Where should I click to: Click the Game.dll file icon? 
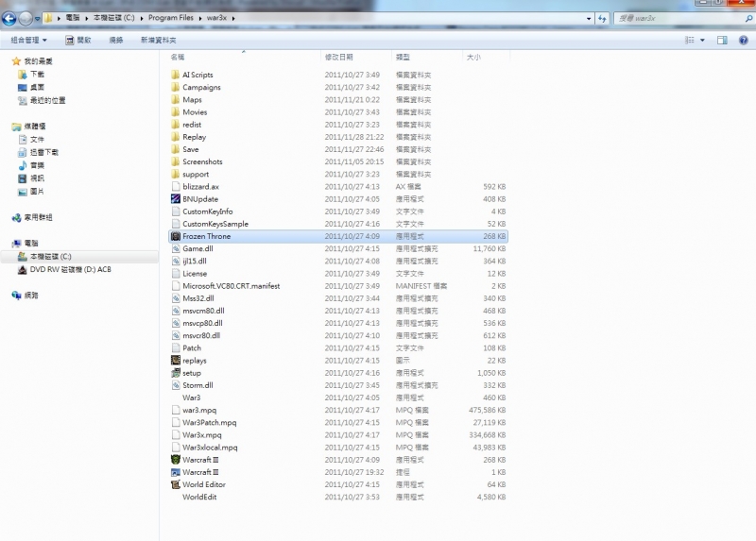[176, 248]
